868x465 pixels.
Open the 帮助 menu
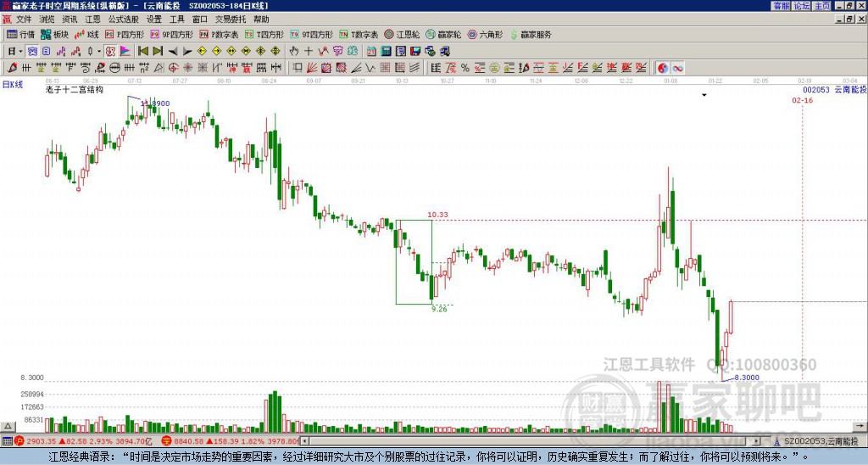point(261,20)
